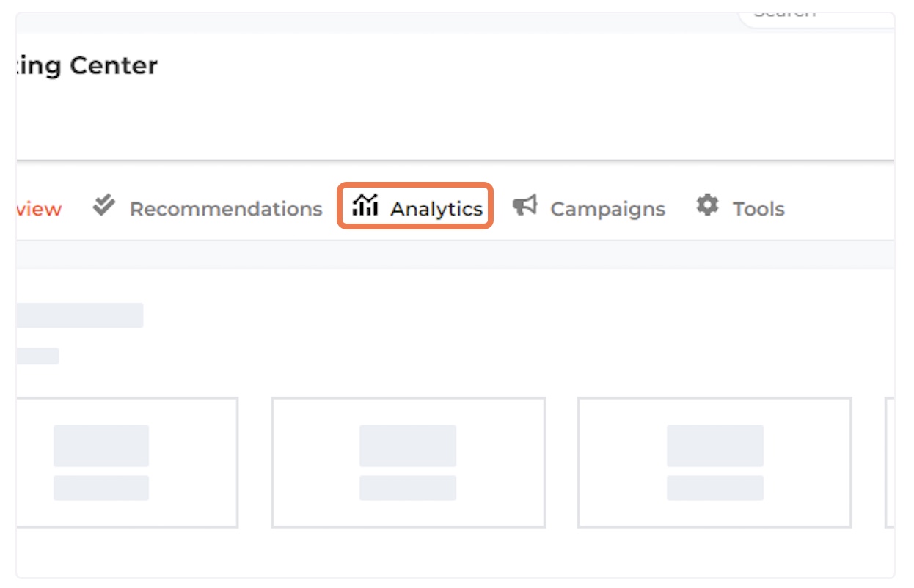Click the Marketing Center page heading
Screen dimensions: 914x588
tap(87, 65)
